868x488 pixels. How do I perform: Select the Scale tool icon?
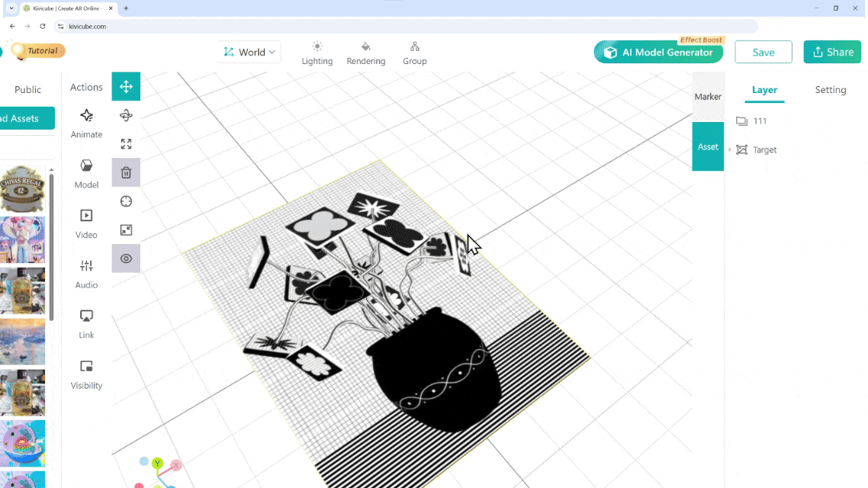(x=126, y=143)
